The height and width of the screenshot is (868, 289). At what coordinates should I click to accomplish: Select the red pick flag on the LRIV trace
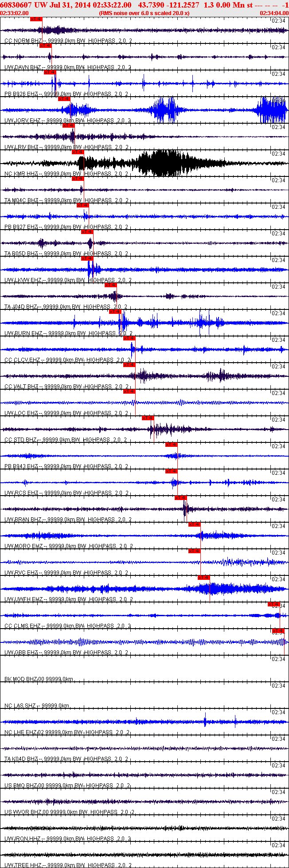pyautogui.click(x=69, y=125)
